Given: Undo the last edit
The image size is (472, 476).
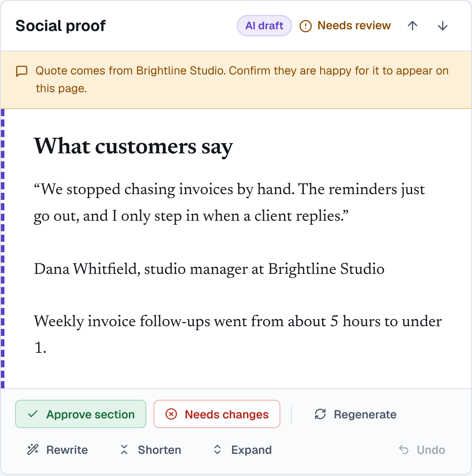Looking at the screenshot, I should pyautogui.click(x=422, y=449).
